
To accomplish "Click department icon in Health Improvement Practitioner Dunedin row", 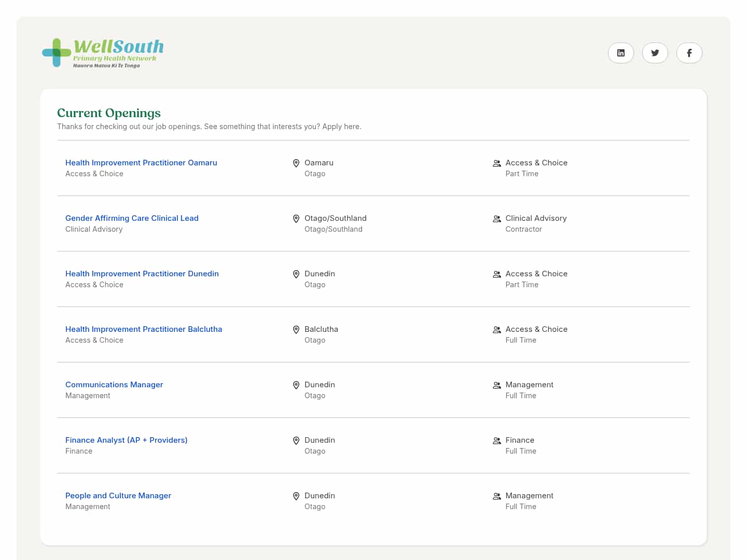I will coord(497,274).
